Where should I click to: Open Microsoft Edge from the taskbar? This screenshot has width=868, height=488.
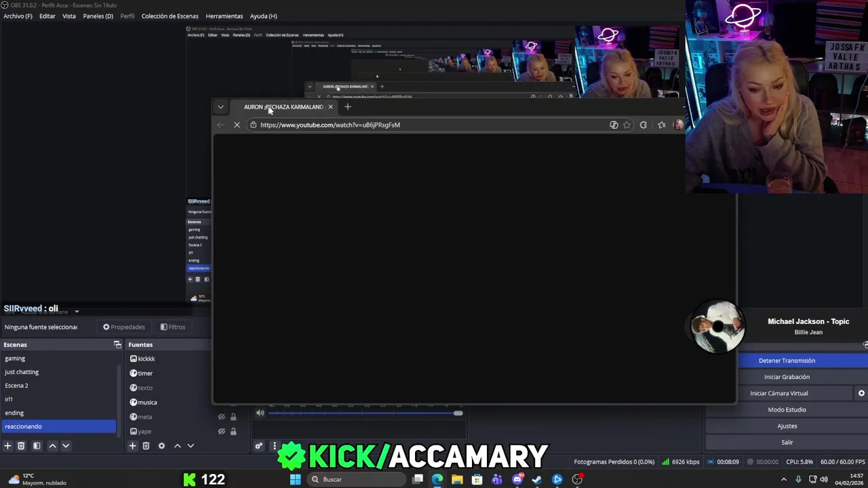[437, 479]
